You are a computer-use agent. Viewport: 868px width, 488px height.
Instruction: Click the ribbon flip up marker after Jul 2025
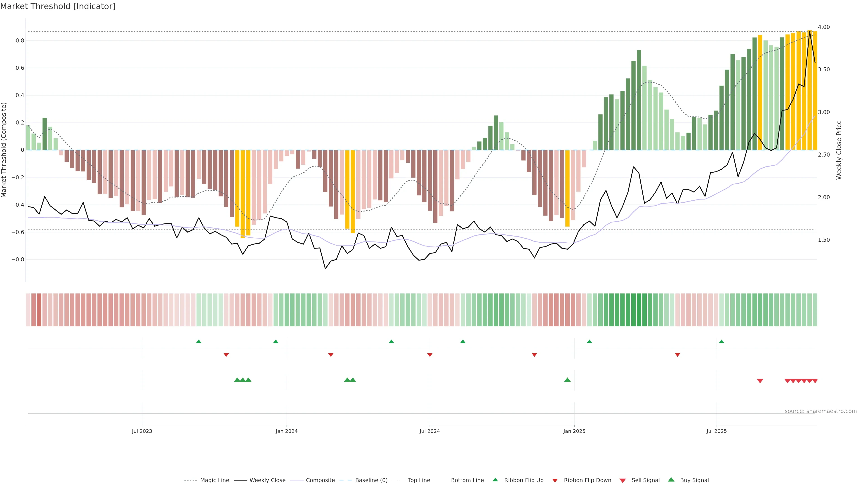click(x=722, y=342)
